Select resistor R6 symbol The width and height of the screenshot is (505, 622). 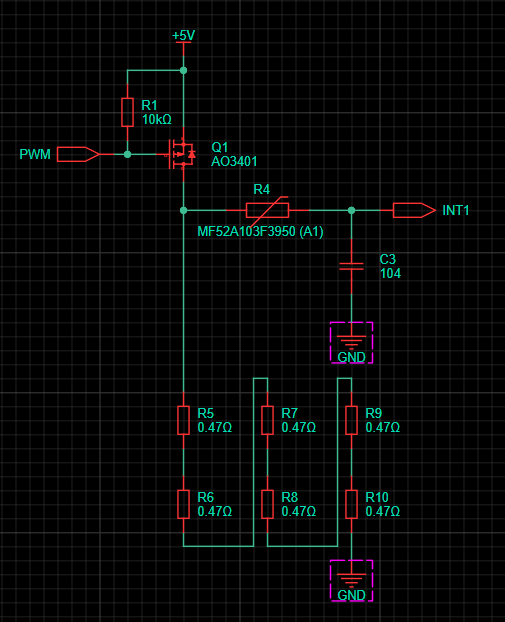click(183, 504)
